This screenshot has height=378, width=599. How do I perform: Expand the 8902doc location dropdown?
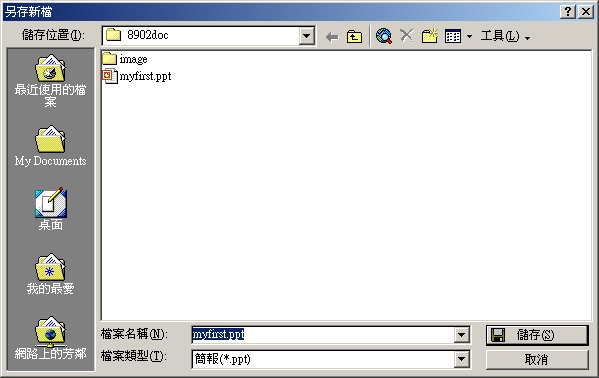pos(306,36)
